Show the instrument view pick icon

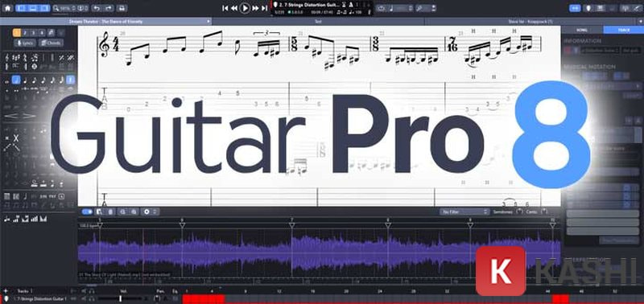(588, 8)
